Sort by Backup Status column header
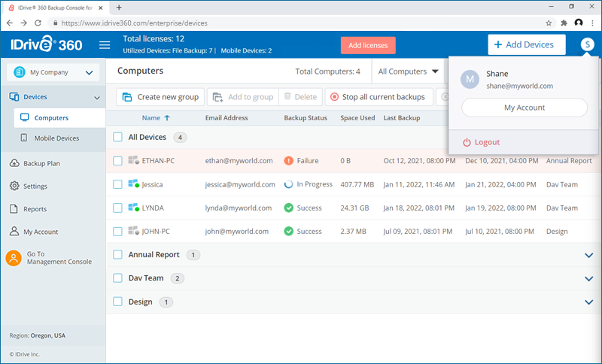The width and height of the screenshot is (602, 364). click(306, 118)
